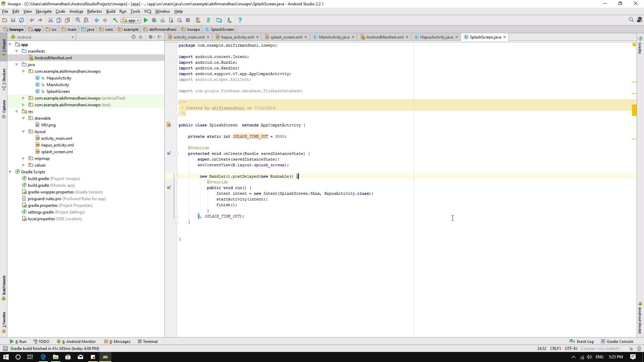Screen dimensions: 644x362
Task: Open the SDK Manager download icon
Action: click(x=229, y=20)
